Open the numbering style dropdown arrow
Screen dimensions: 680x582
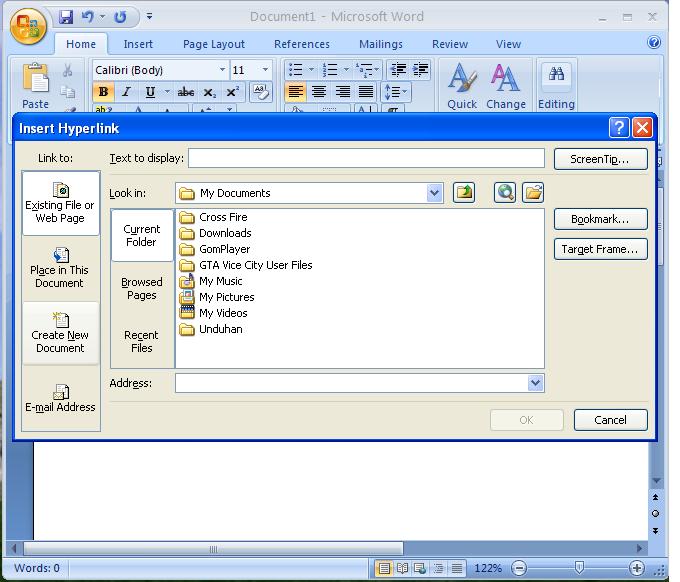click(346, 69)
